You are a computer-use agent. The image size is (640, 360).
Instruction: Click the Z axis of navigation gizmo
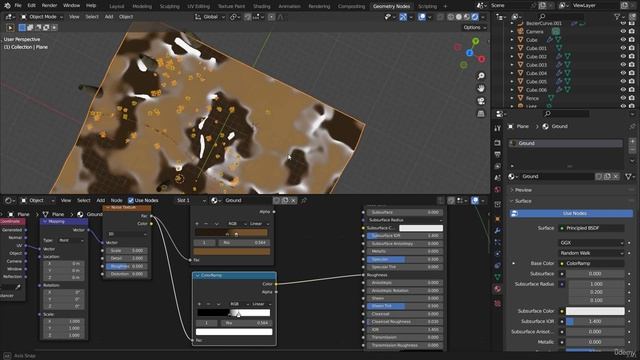click(469, 53)
